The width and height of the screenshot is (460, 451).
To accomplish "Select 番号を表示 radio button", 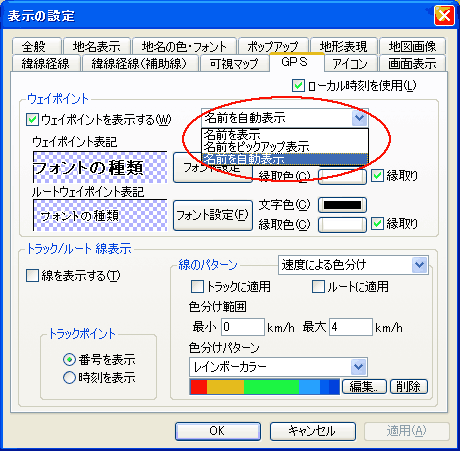I will coord(69,359).
